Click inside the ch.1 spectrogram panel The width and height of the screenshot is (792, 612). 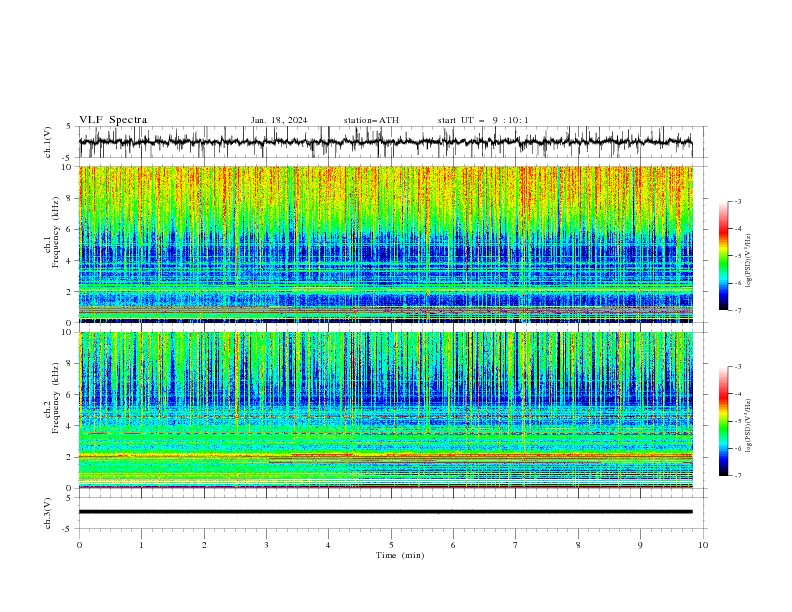pyautogui.click(x=385, y=244)
